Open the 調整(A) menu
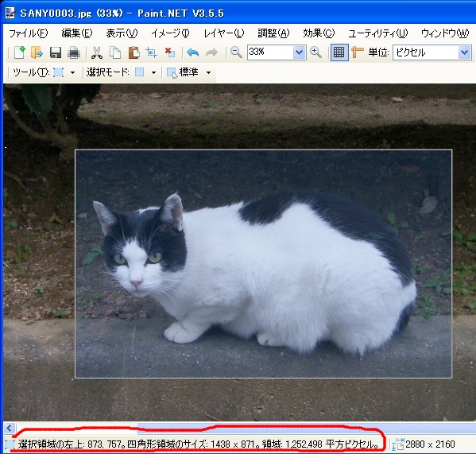This screenshot has width=476, height=454. (x=273, y=33)
